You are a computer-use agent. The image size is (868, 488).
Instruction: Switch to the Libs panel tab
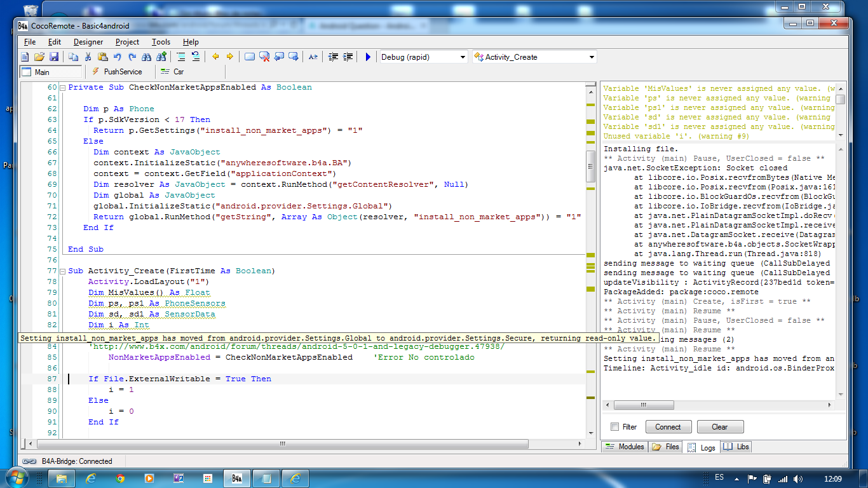coord(736,447)
